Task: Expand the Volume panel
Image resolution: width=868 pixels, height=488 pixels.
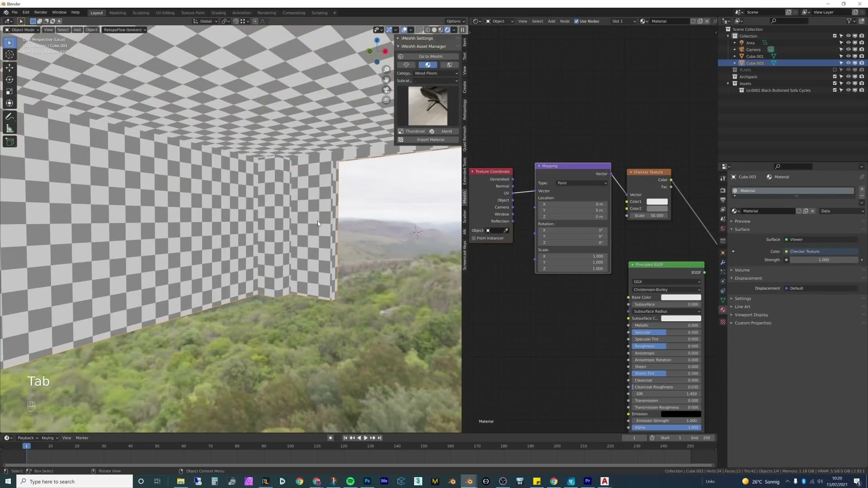Action: click(741, 270)
